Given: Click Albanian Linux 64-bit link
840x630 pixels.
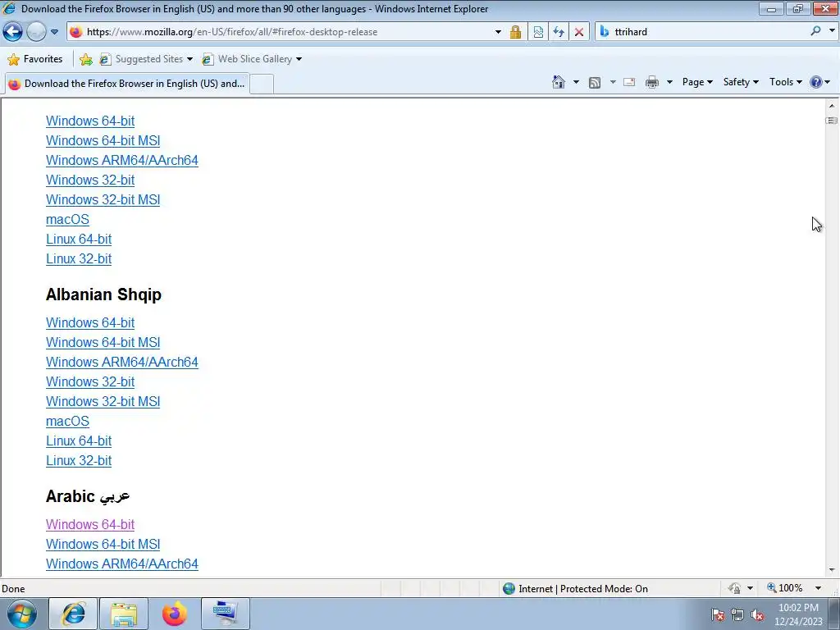Looking at the screenshot, I should tap(79, 441).
